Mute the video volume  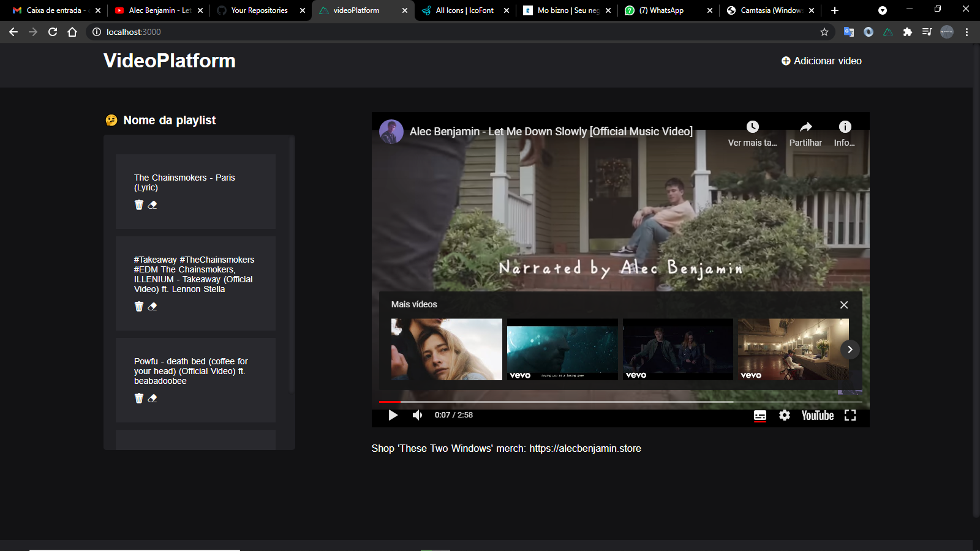pyautogui.click(x=417, y=415)
